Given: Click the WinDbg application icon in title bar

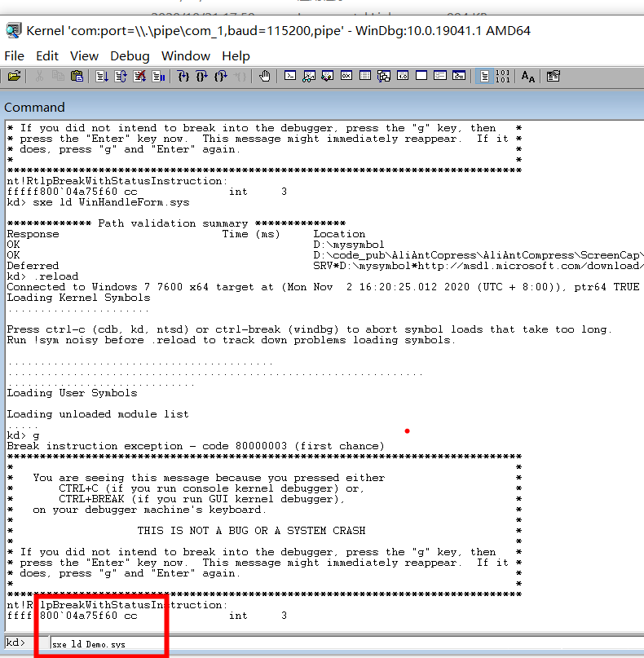Looking at the screenshot, I should click(13, 31).
